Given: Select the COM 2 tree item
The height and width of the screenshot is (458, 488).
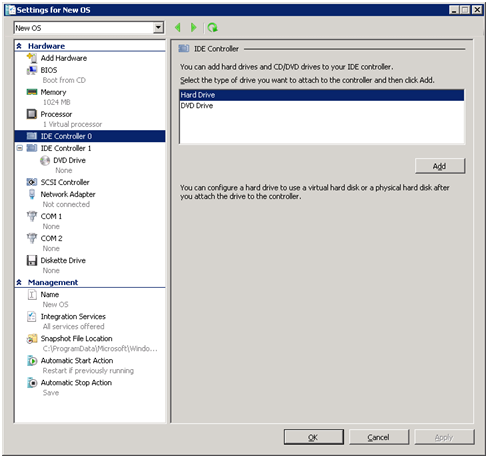Looking at the screenshot, I should click(x=51, y=238).
